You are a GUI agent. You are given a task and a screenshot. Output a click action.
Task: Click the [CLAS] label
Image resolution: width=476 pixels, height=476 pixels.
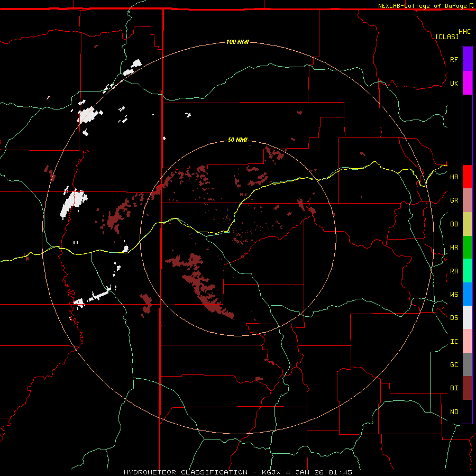447,36
